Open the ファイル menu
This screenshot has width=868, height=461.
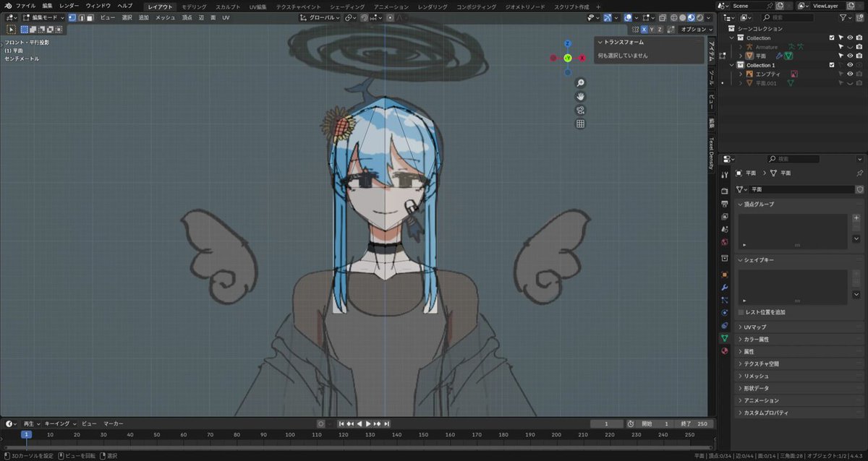pos(25,6)
